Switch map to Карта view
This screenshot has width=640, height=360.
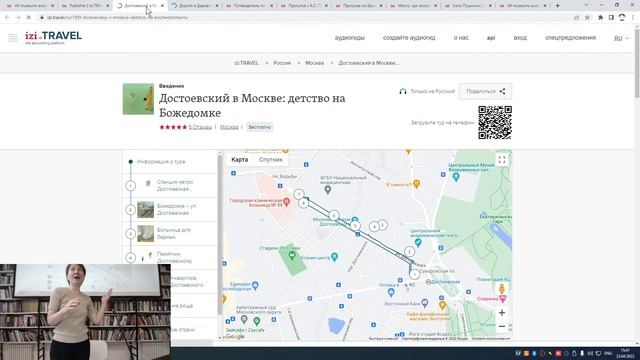click(240, 160)
